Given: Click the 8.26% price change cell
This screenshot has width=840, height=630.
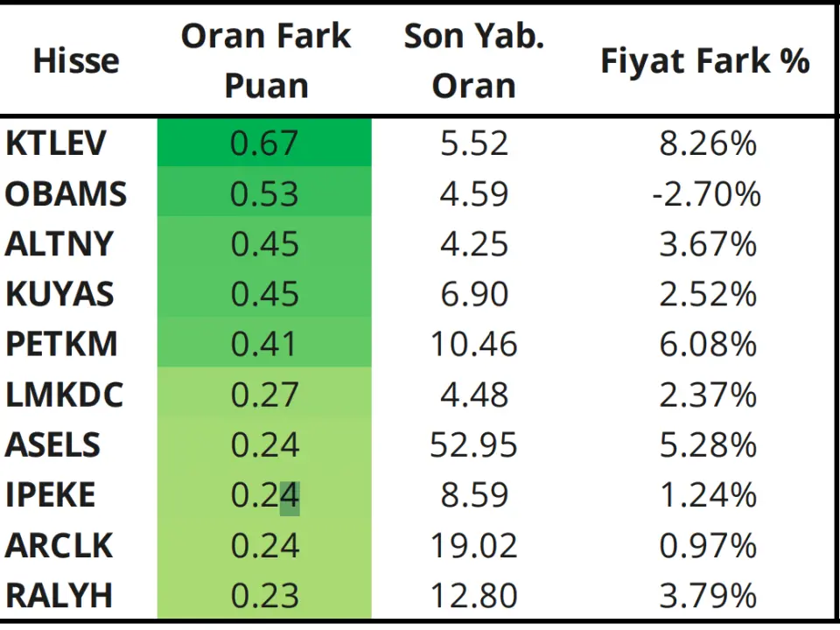Looking at the screenshot, I should click(708, 143).
